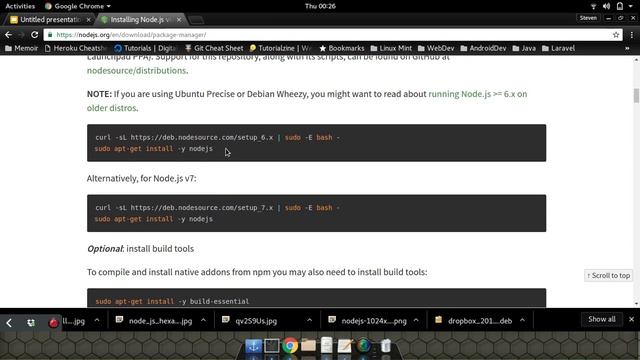This screenshot has height=360, width=640.
Task: Open Activities overview
Action: [20, 6]
